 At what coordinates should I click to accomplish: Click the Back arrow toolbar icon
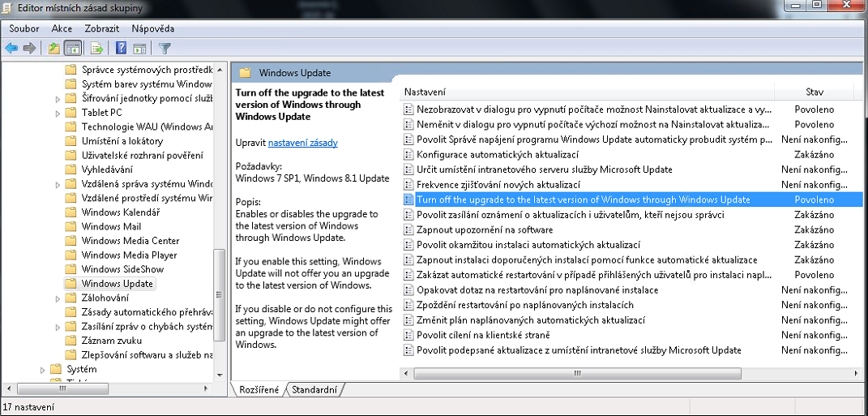tap(11, 48)
